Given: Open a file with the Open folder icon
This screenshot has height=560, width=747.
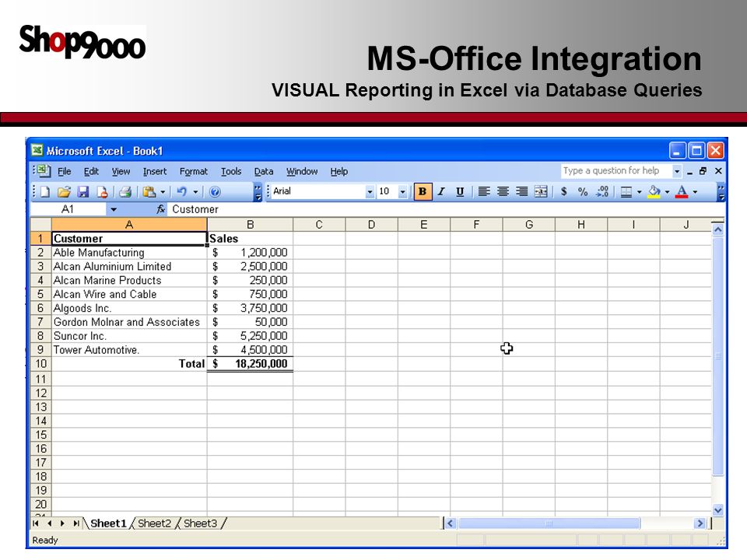Looking at the screenshot, I should coord(64,192).
